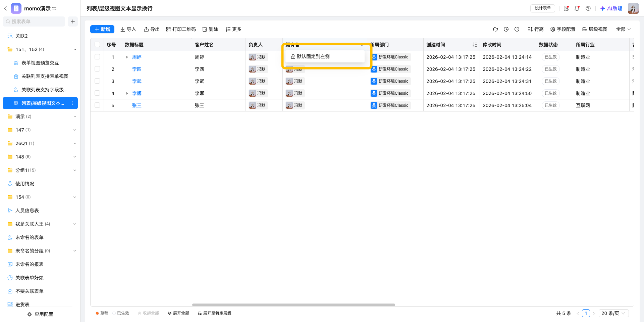Click the 搜索表单 search field

(34, 21)
